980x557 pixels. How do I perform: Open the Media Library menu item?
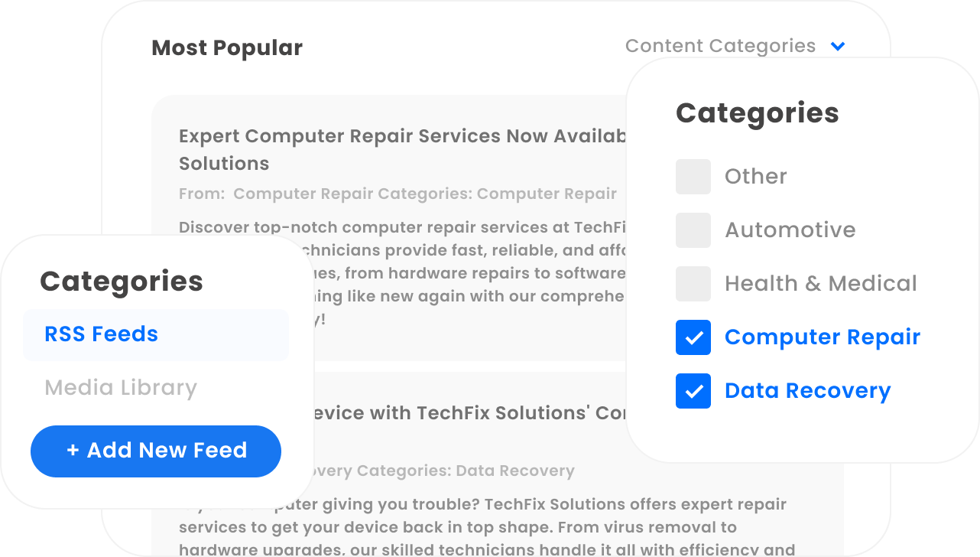click(x=121, y=388)
